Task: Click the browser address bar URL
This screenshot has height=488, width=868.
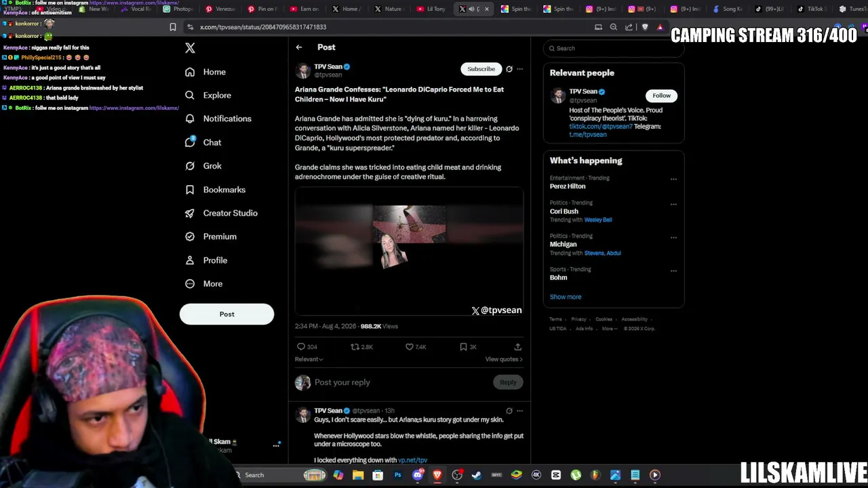Action: (263, 27)
